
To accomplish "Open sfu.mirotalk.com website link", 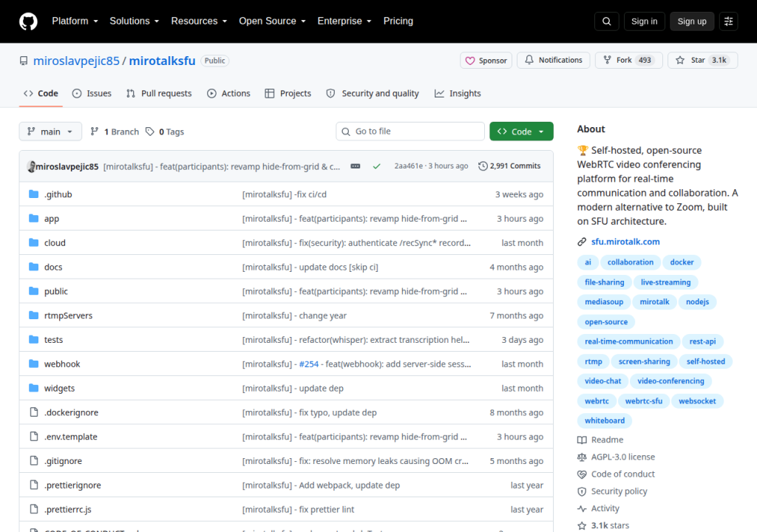I will pos(625,242).
